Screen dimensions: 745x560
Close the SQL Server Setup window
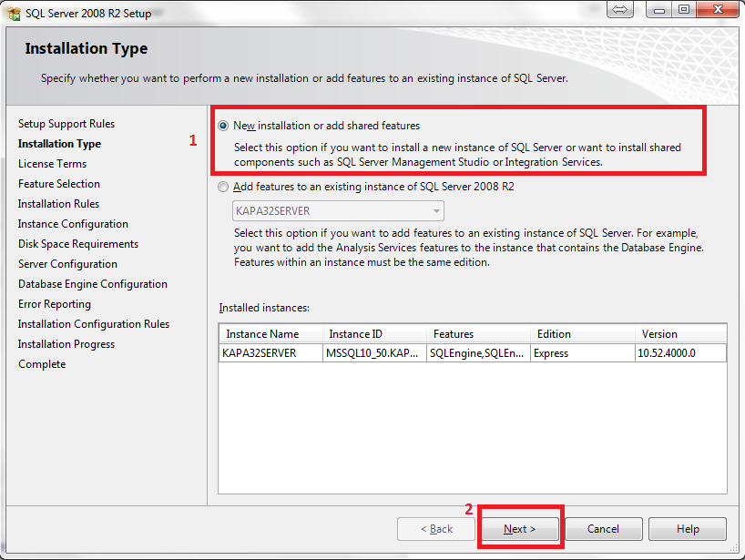(718, 9)
